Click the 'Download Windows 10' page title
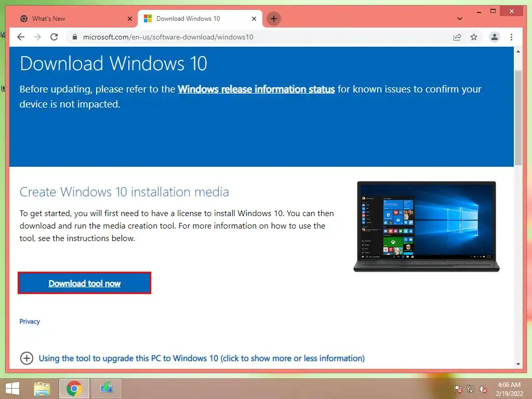 click(x=113, y=63)
